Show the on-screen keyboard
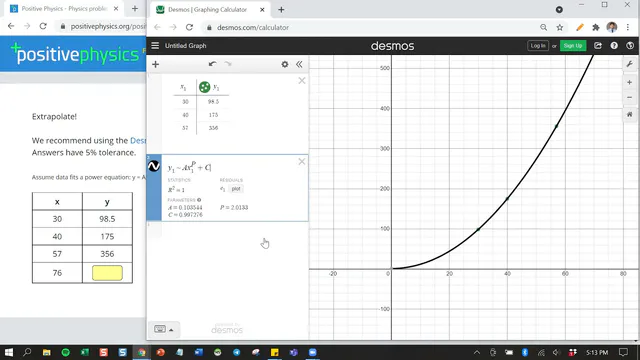Viewport: 640px width, 360px height. (160, 329)
